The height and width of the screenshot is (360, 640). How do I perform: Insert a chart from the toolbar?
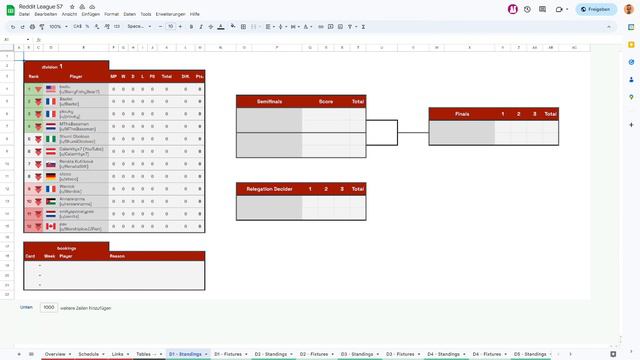click(x=340, y=27)
